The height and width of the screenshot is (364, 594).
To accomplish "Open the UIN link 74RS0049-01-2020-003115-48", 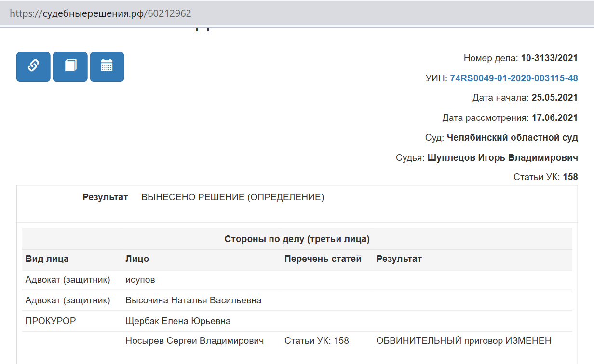I will point(514,78).
